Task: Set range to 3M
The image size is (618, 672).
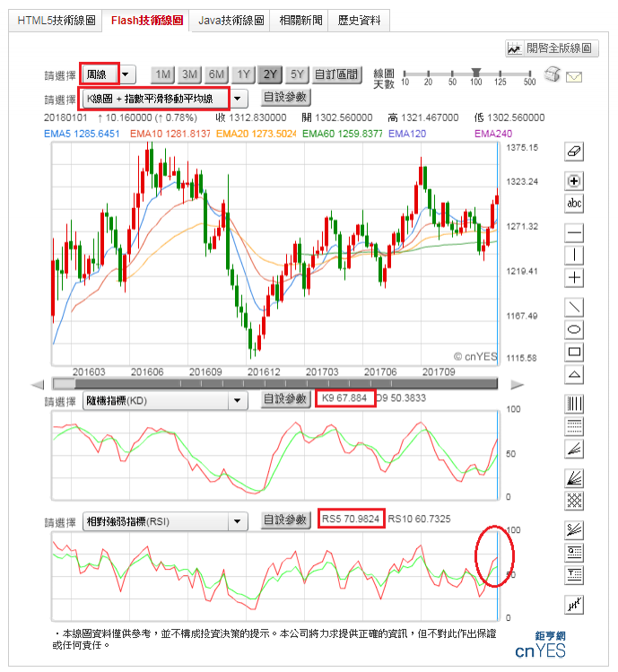Action: point(189,74)
